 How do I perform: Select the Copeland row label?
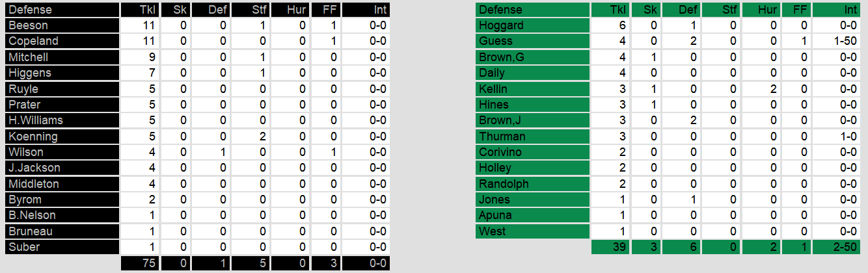[33, 41]
